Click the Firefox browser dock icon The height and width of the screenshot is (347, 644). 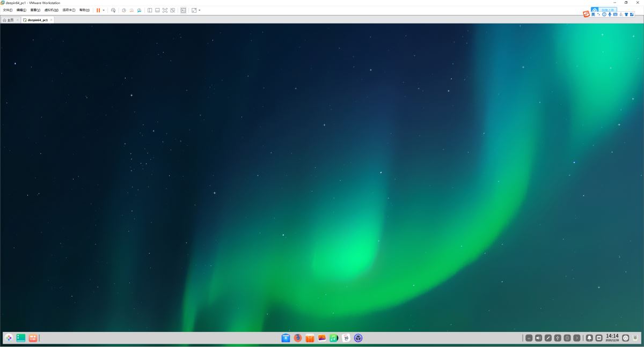pos(298,338)
